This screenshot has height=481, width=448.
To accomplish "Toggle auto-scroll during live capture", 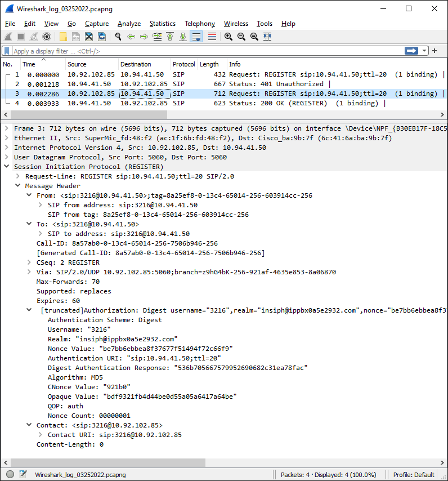I will click(x=196, y=37).
